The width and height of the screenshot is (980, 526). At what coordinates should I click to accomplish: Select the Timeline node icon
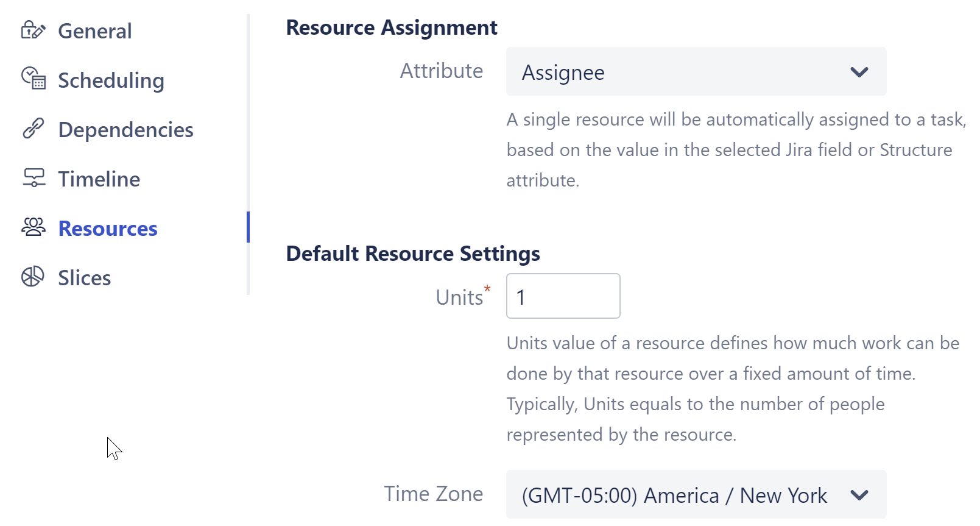tap(33, 178)
